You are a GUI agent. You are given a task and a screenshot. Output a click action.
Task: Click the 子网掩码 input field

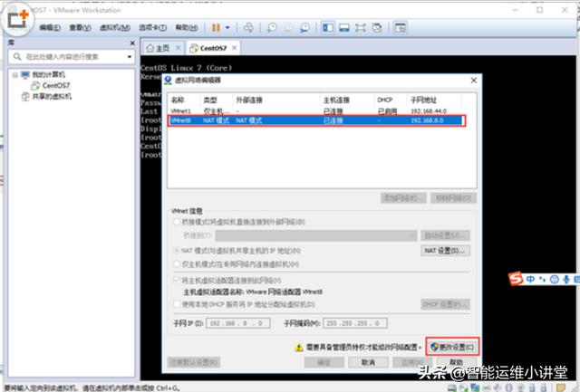(355, 323)
